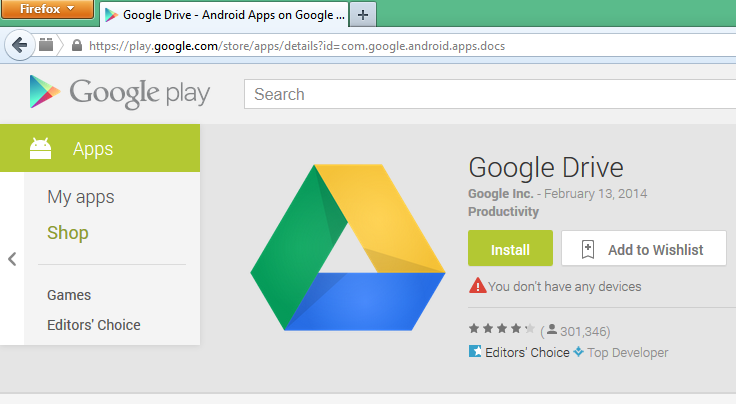Select the Google Drive browser tab
The width and height of the screenshot is (736, 404).
click(x=224, y=15)
